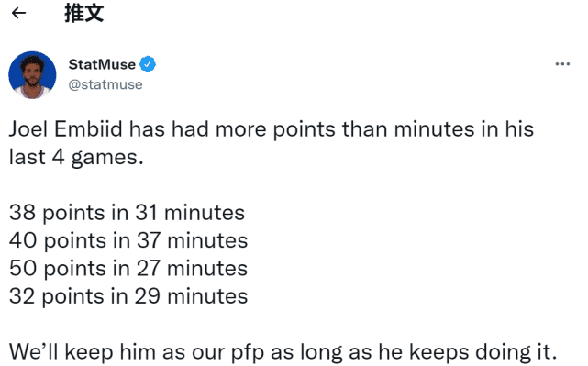Screen dimensions: 588x366
Task: Click the number '50' in the tweet
Action: pos(23,268)
